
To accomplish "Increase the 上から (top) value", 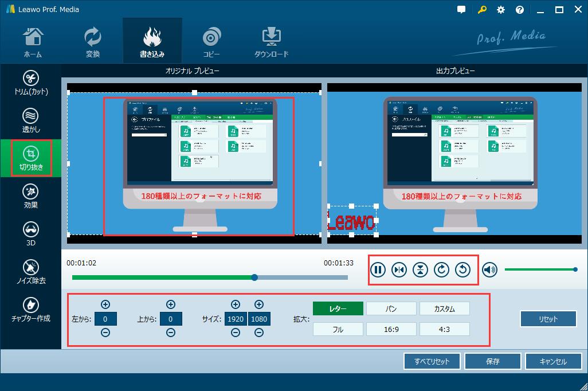I will coord(171,304).
